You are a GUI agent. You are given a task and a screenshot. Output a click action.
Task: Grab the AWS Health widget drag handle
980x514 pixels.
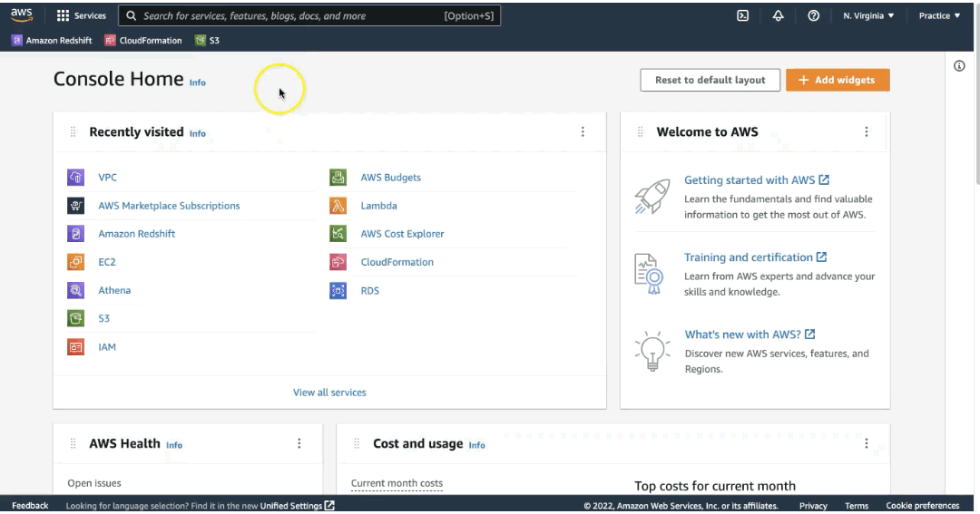(x=73, y=443)
